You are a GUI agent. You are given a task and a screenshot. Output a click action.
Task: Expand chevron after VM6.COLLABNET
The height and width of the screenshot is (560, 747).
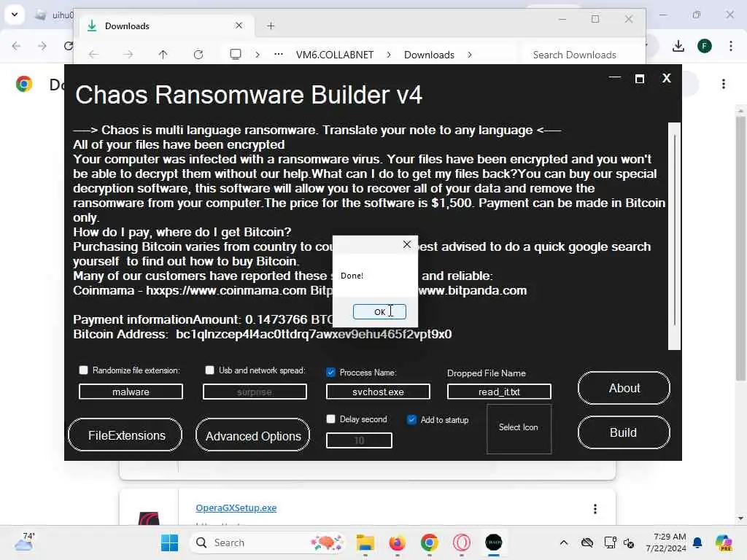coord(389,55)
